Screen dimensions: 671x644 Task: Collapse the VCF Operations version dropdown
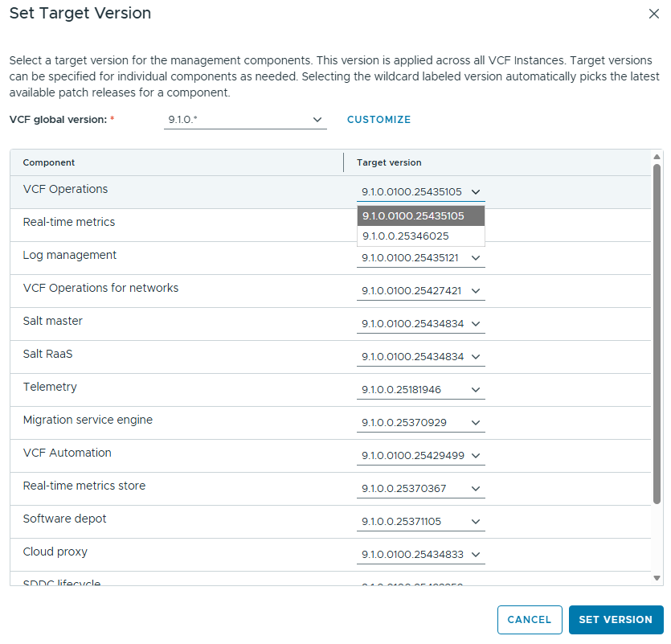pos(420,192)
